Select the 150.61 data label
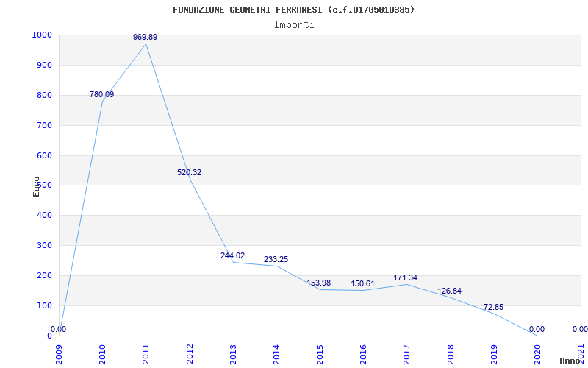588x368 pixels. (x=362, y=283)
